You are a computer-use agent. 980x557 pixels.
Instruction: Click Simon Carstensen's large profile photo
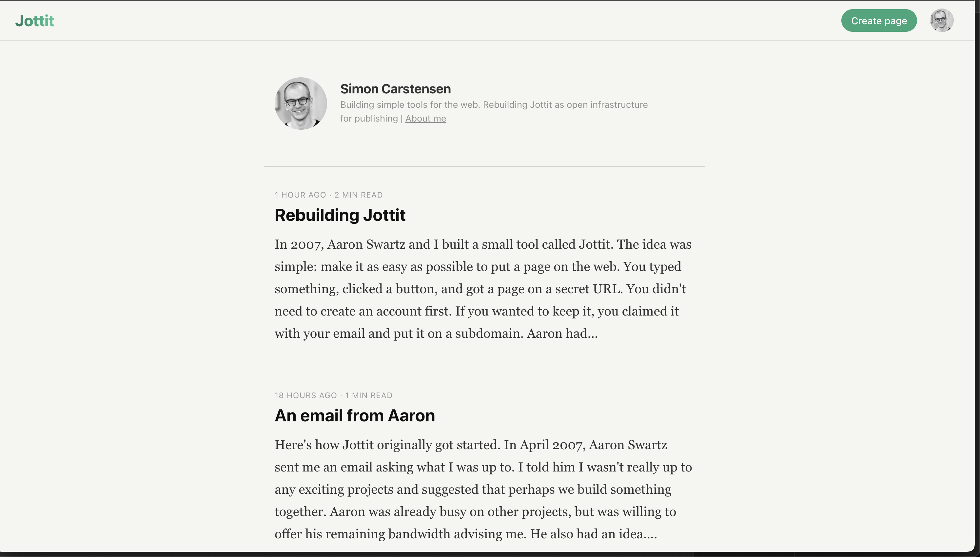click(x=301, y=104)
